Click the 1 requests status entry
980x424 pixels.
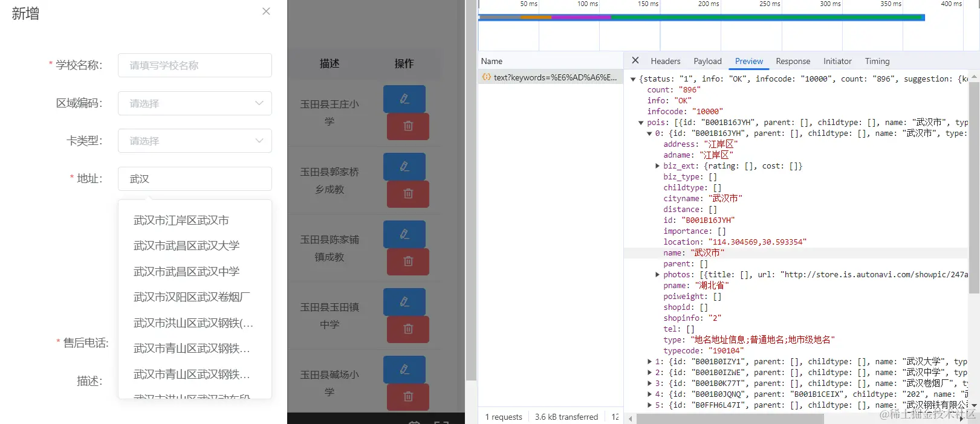(x=503, y=417)
